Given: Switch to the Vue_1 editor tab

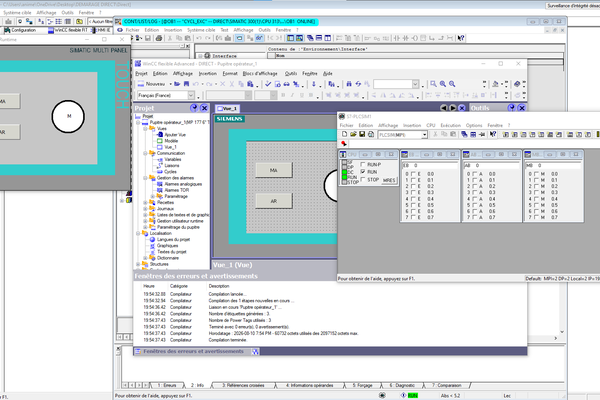Looking at the screenshot, I should click(x=227, y=109).
